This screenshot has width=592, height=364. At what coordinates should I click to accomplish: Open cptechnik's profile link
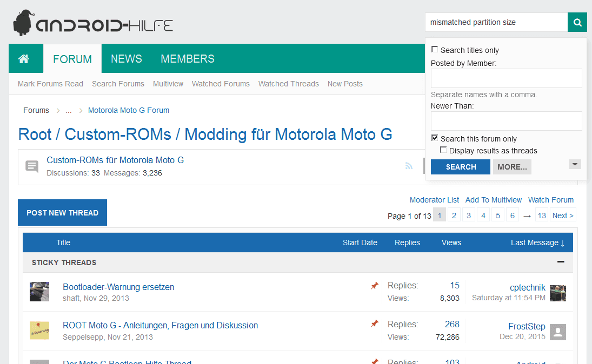(x=528, y=287)
